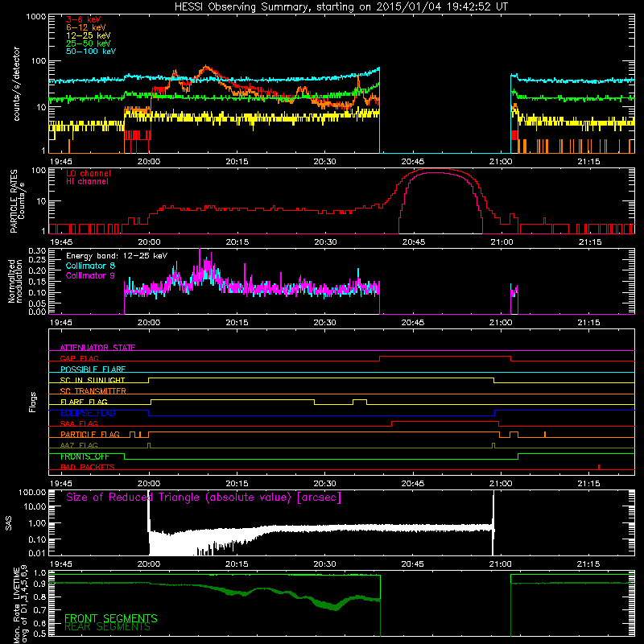The image size is (644, 644).
Task: Select the REAR SEGMENTS legend label
Action: coord(107,627)
